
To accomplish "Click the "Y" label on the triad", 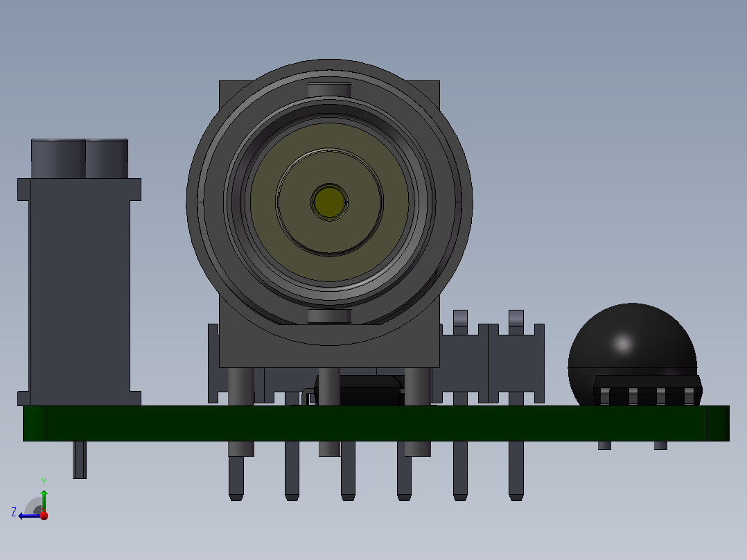I will click(44, 482).
